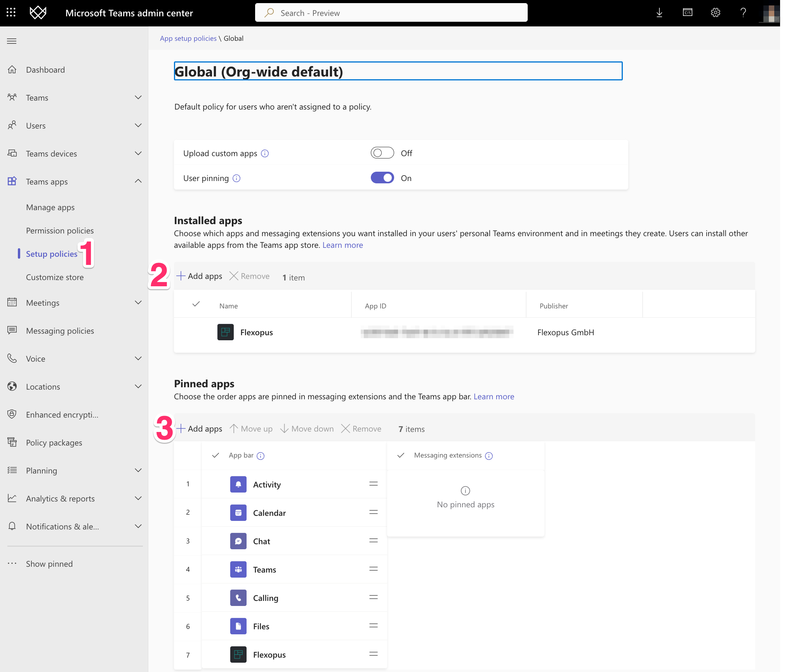This screenshot has height=672, width=796.
Task: Expand the Teams sidebar section
Action: [138, 97]
